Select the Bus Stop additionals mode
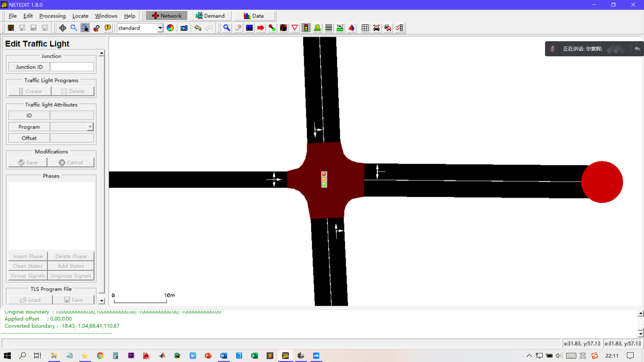The image size is (644, 362). pos(317,28)
